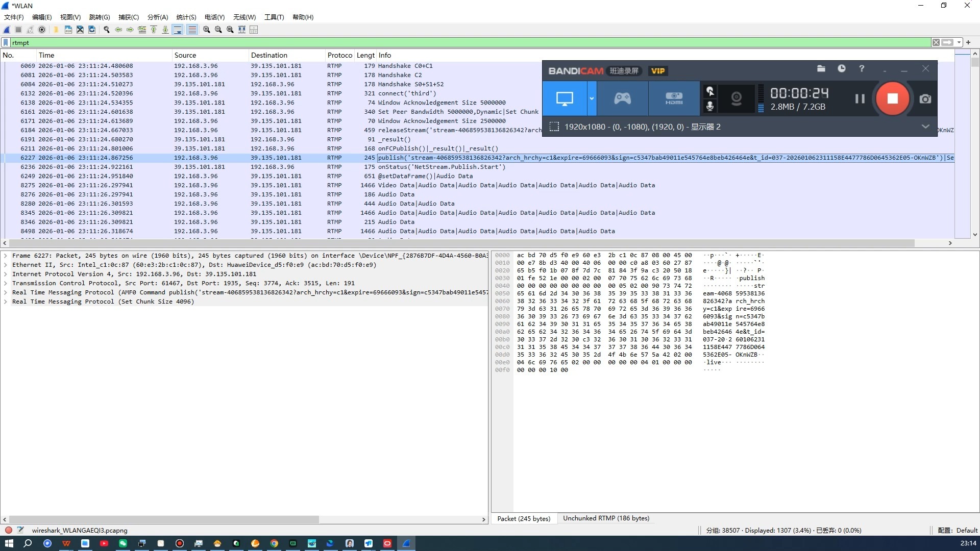Open Bandicam output folder icon
The height and width of the screenshot is (551, 980).
[821, 68]
